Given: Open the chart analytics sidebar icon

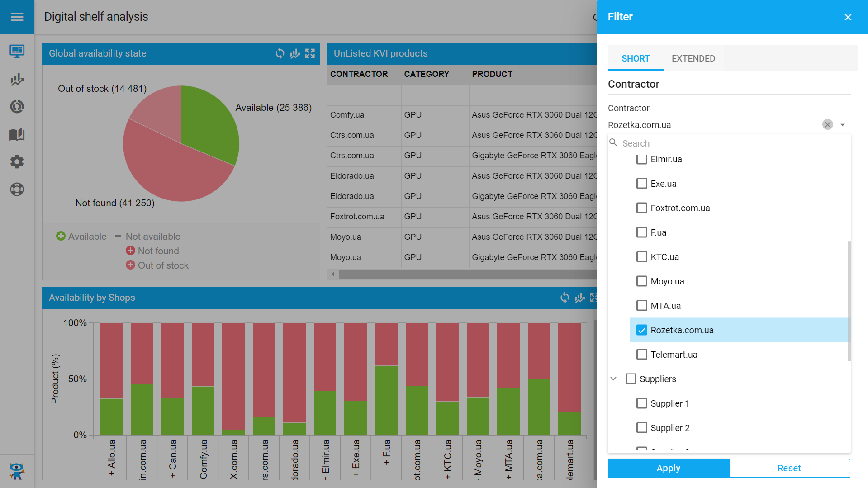Looking at the screenshot, I should click(x=17, y=79).
